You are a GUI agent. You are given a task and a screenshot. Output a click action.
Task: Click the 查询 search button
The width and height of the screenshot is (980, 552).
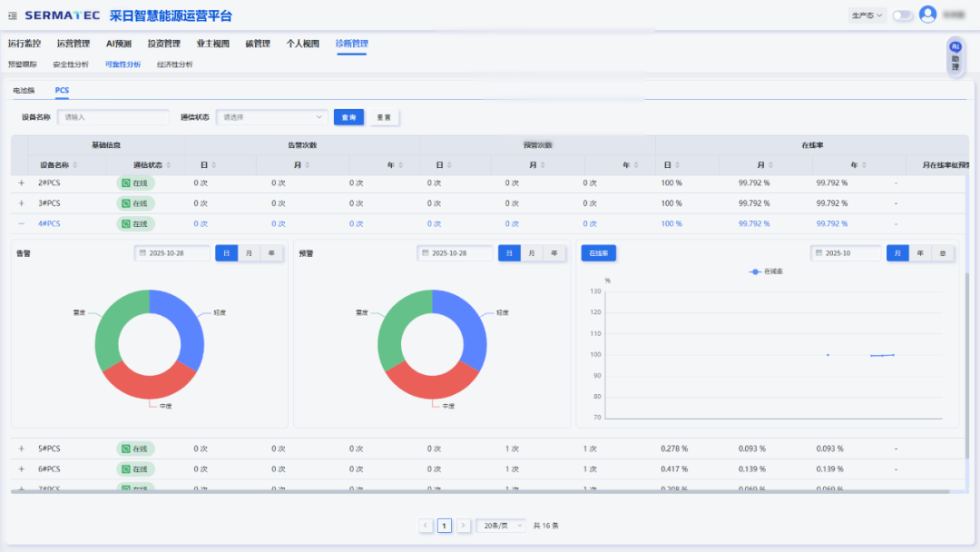348,117
